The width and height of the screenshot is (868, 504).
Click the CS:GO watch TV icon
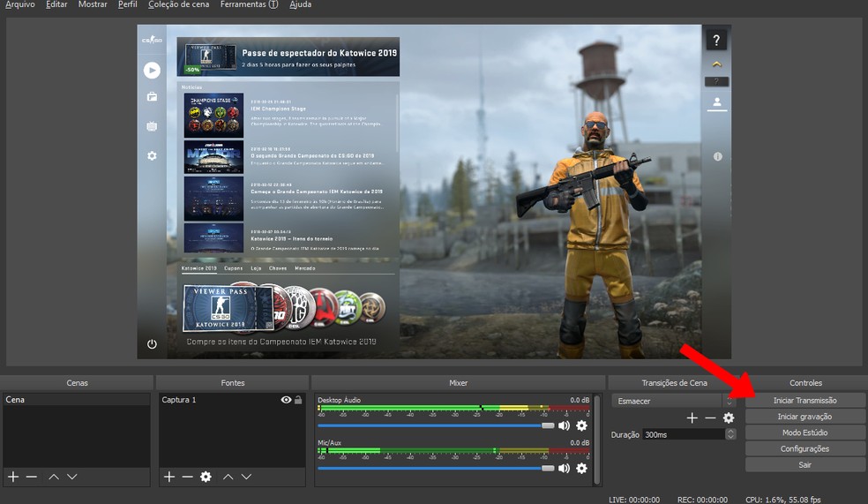point(152,126)
